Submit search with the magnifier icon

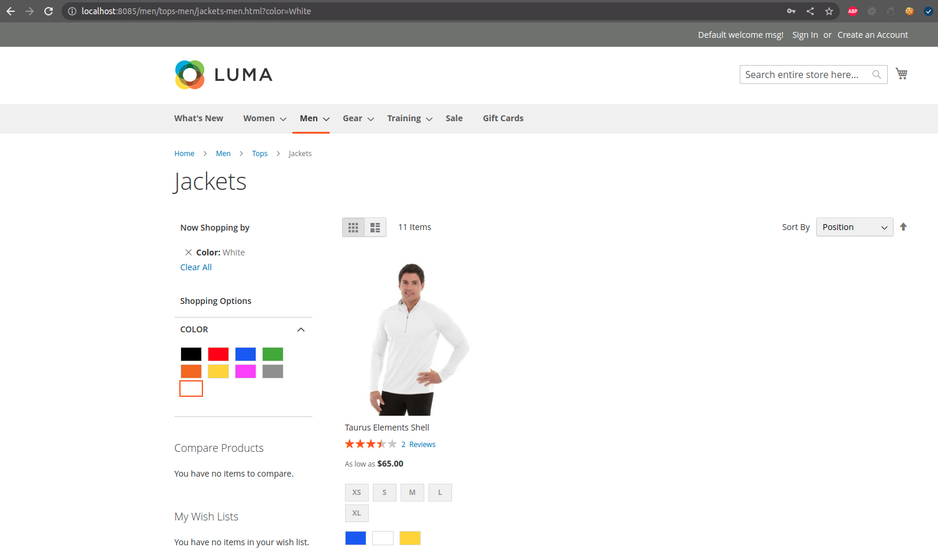coord(876,75)
